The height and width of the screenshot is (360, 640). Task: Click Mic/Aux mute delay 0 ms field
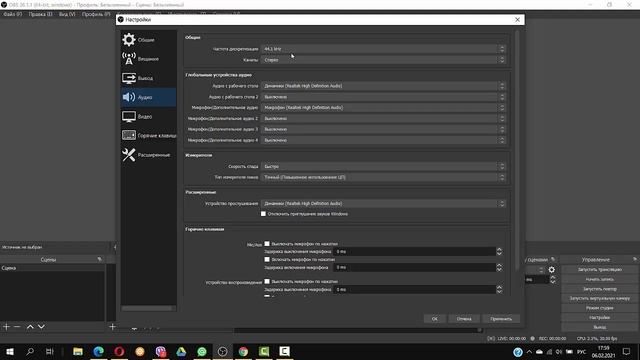pyautogui.click(x=414, y=251)
